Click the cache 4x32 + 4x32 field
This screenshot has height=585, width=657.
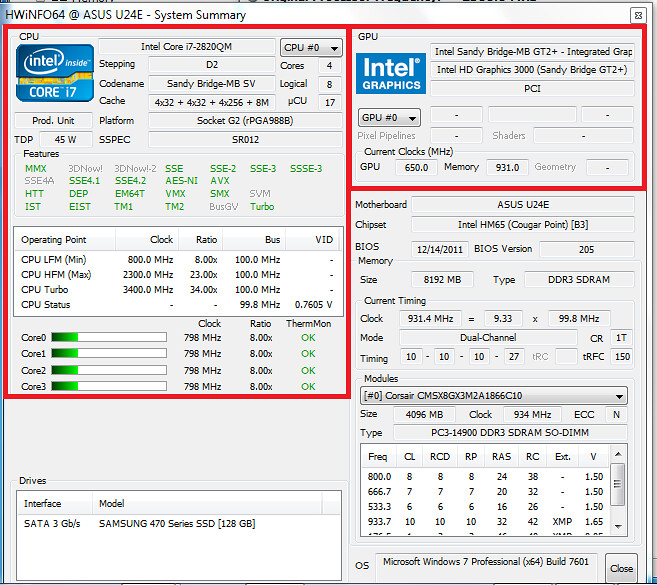click(x=212, y=102)
